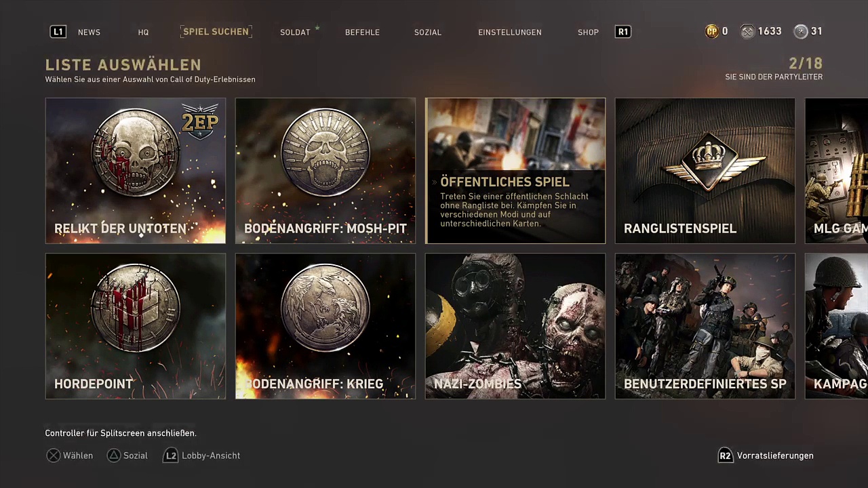Click the L2 Lobby-Ansicht icon
The height and width of the screenshot is (488, 868).
(171, 455)
